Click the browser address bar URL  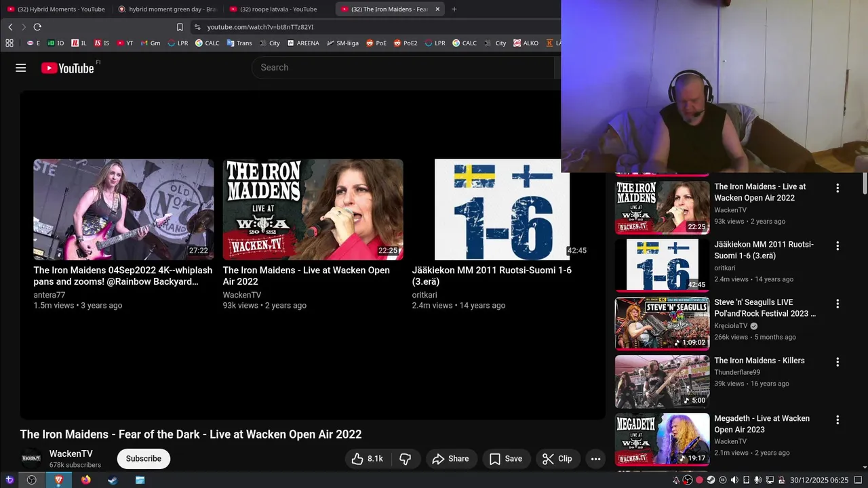pyautogui.click(x=260, y=27)
